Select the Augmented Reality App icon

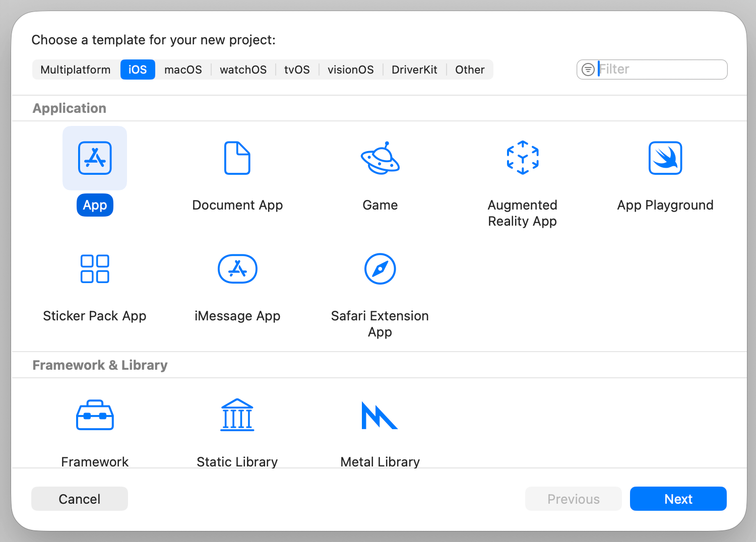tap(523, 158)
